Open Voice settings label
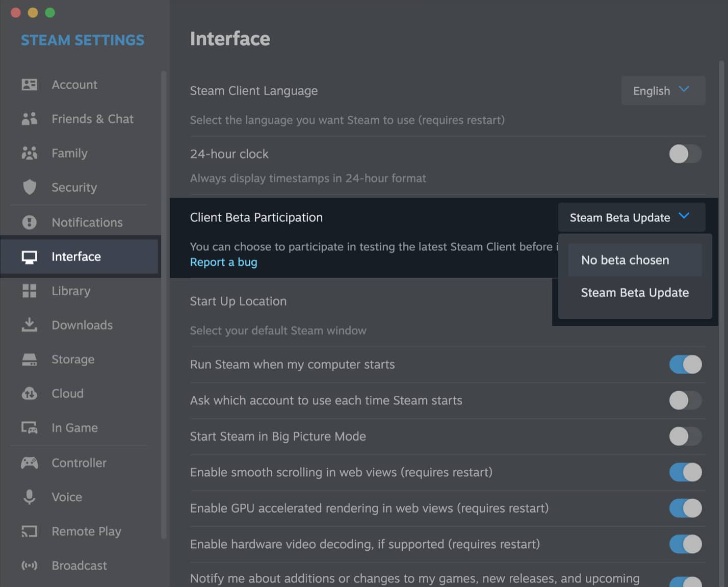Image resolution: width=728 pixels, height=587 pixels. point(67,497)
